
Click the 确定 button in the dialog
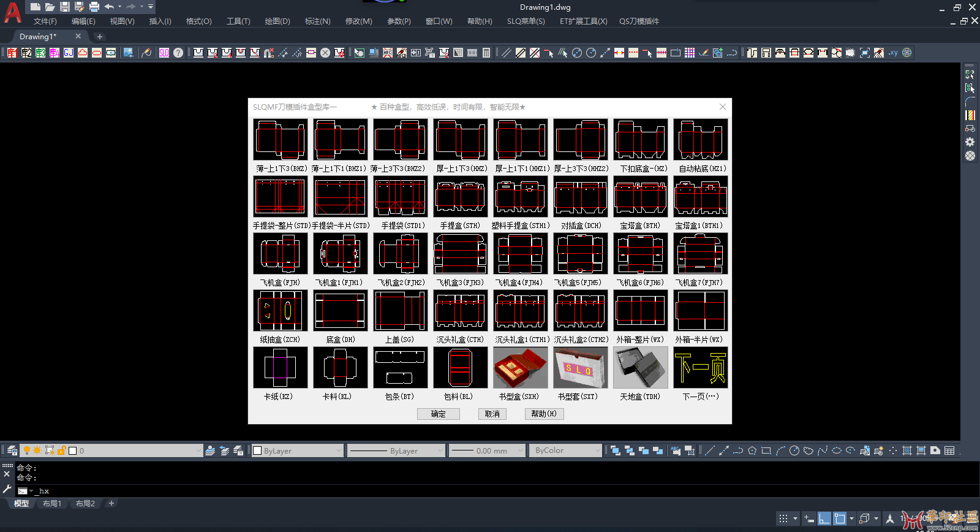click(x=438, y=414)
